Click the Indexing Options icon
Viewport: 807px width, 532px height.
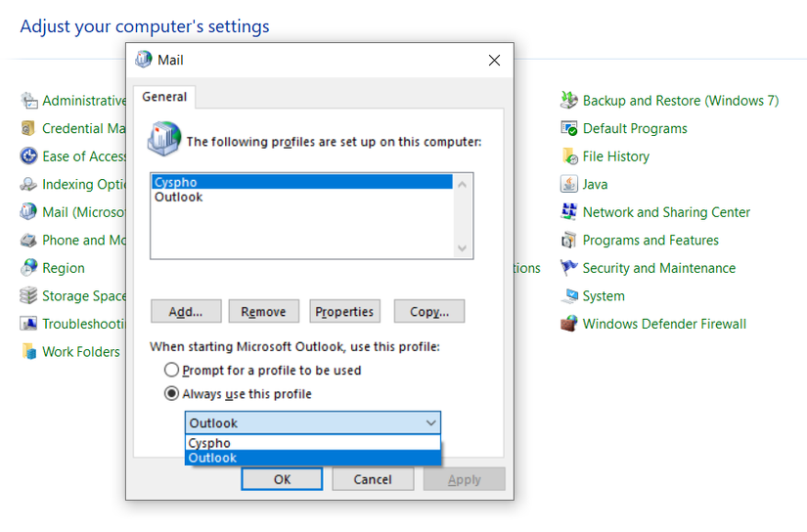(x=28, y=184)
